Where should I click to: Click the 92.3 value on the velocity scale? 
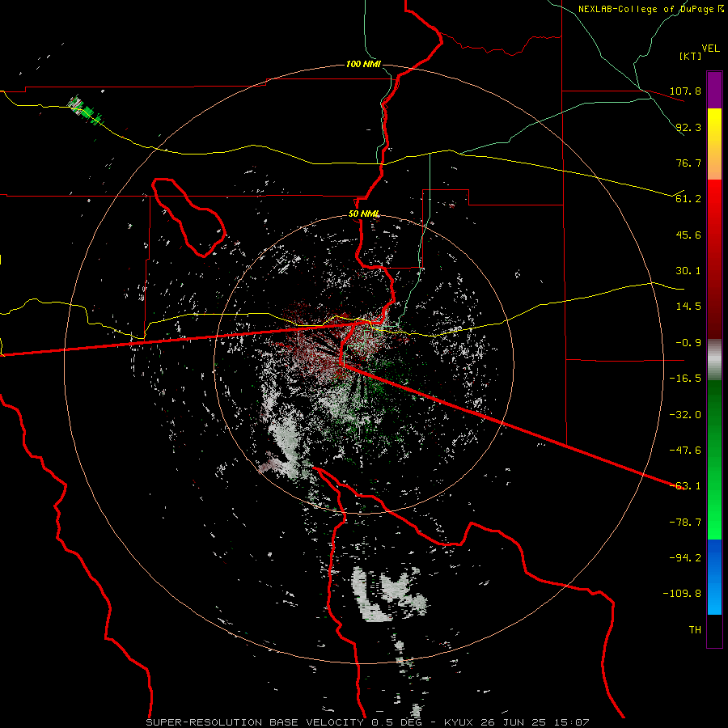click(688, 127)
